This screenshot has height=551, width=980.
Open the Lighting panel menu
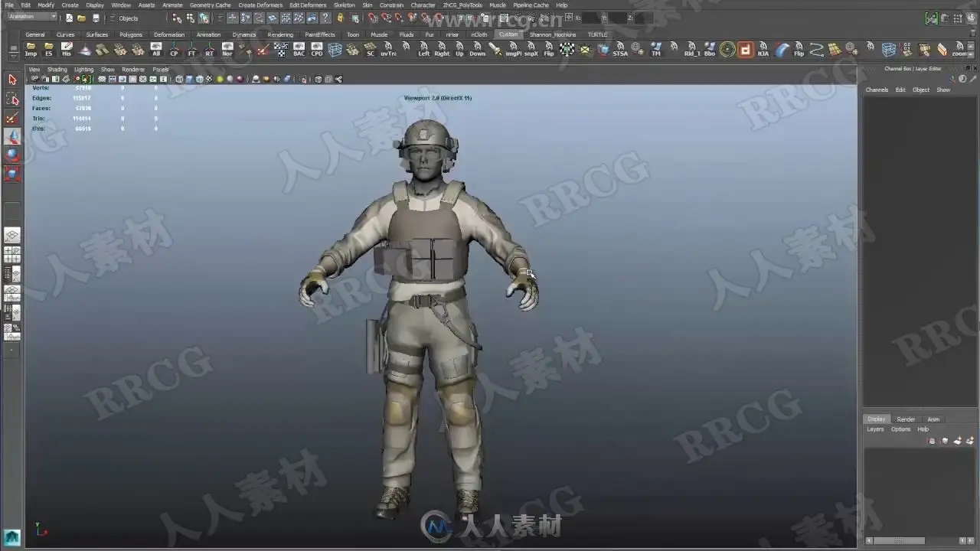coord(83,69)
